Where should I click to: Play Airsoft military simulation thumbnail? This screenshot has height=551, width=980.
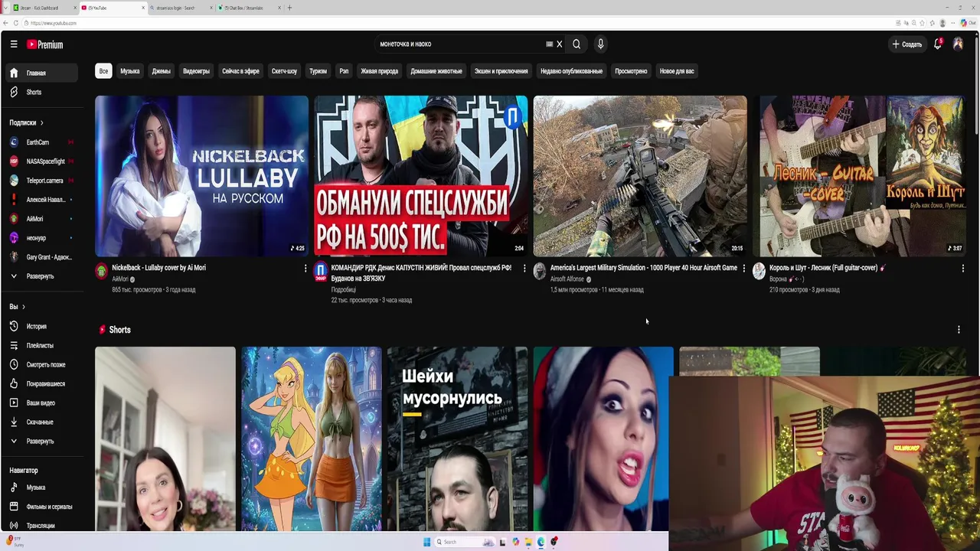pyautogui.click(x=640, y=175)
